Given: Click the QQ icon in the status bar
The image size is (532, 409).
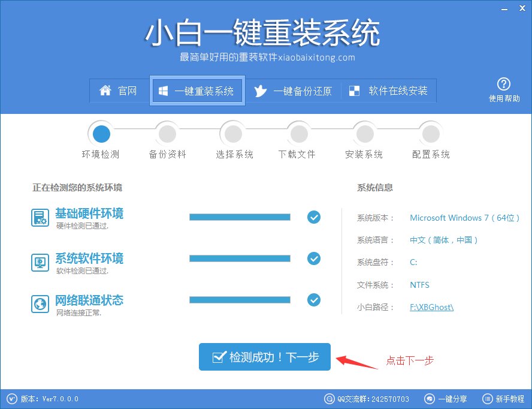Looking at the screenshot, I should (x=329, y=398).
